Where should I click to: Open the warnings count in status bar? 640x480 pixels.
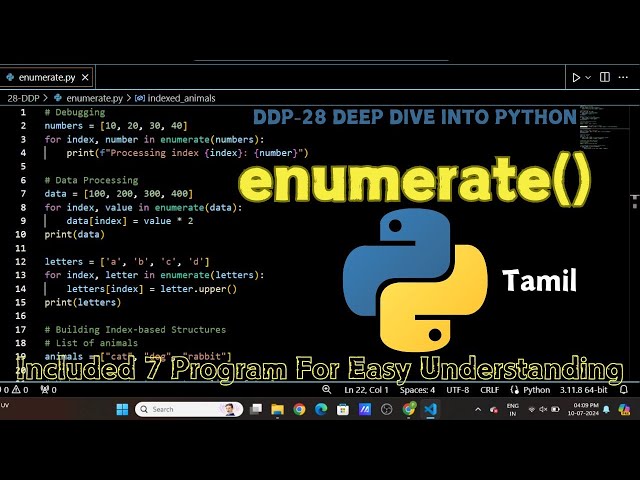tap(20, 390)
